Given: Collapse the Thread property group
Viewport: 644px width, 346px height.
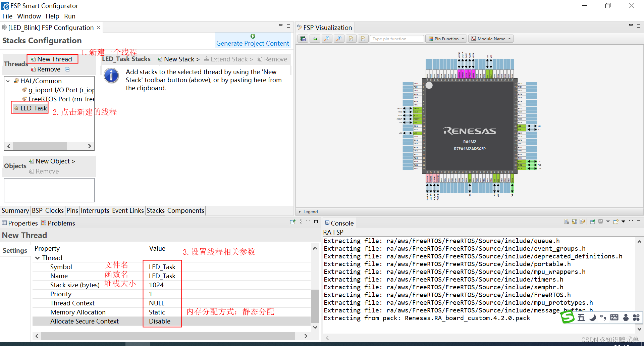Looking at the screenshot, I should coord(38,258).
